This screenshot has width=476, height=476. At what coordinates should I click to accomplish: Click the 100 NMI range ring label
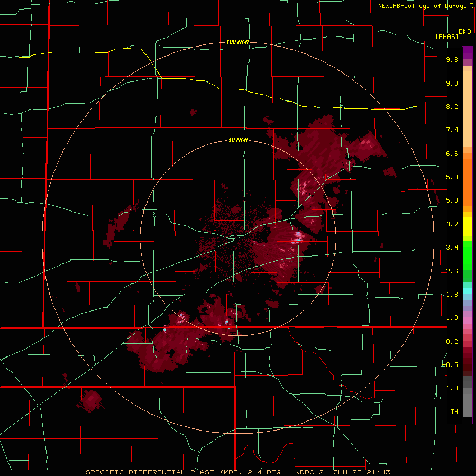(237, 42)
